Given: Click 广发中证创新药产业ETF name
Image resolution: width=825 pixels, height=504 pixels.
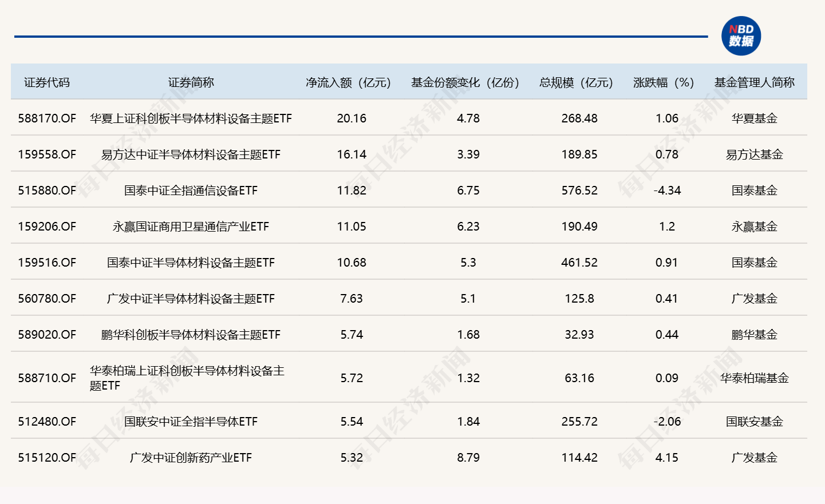Looking at the screenshot, I should tap(191, 458).
